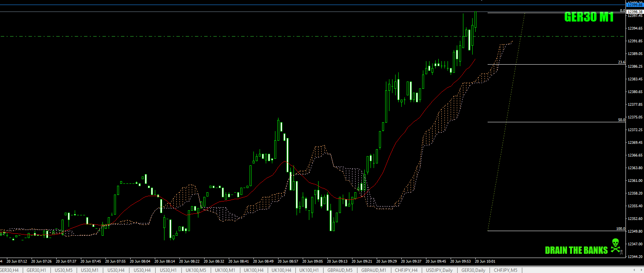Click the 12361.00 price axis value
644x273 pixels.
click(635, 181)
